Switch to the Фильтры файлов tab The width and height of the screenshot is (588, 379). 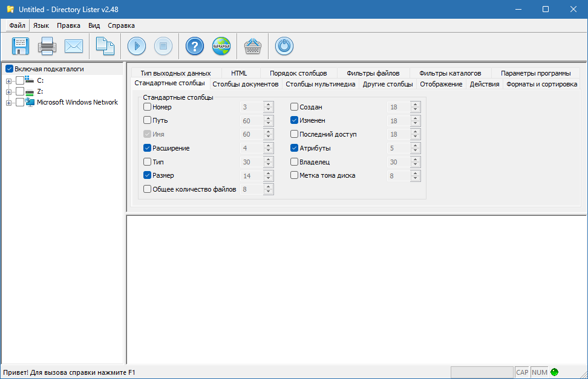[373, 73]
